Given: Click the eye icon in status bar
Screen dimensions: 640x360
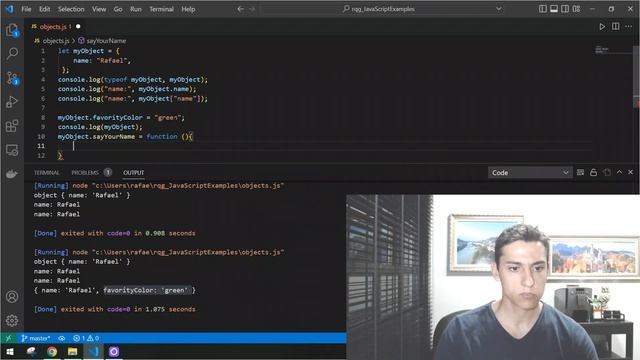Looking at the screenshot, I should tap(62, 338).
